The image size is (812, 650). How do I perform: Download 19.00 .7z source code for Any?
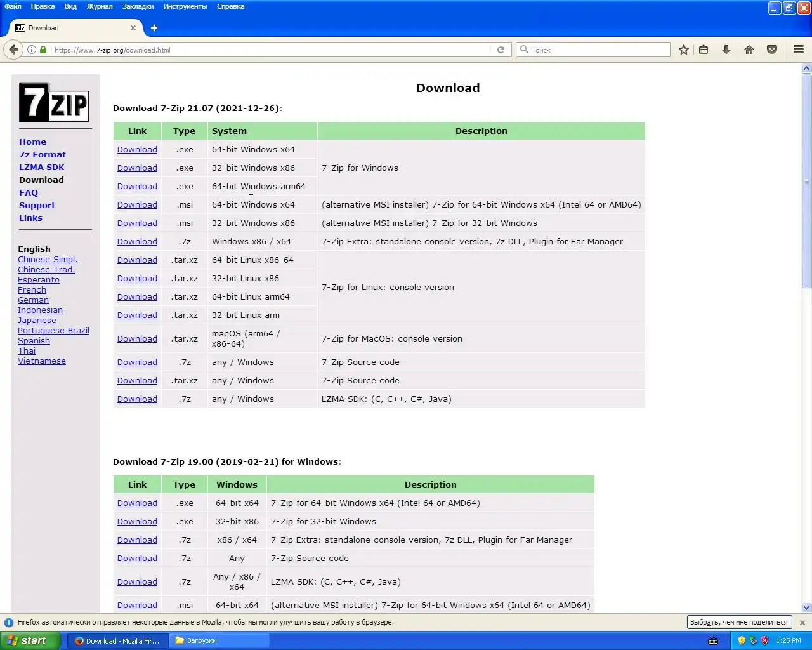137,559
